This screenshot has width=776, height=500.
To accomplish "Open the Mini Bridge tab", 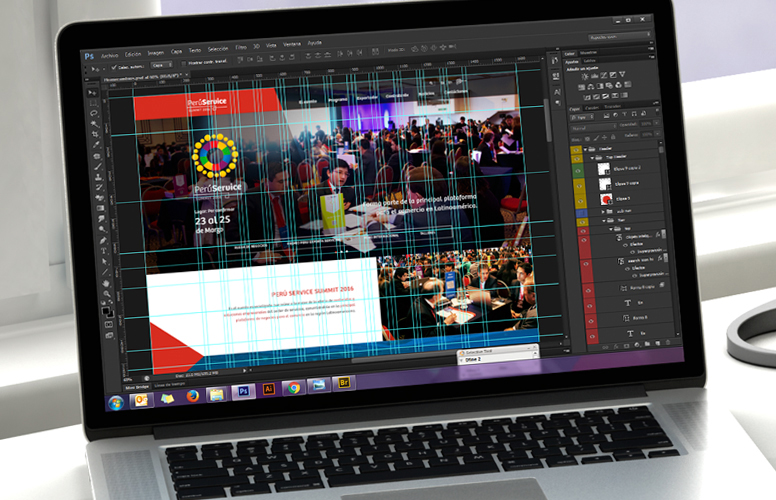I will (x=137, y=387).
